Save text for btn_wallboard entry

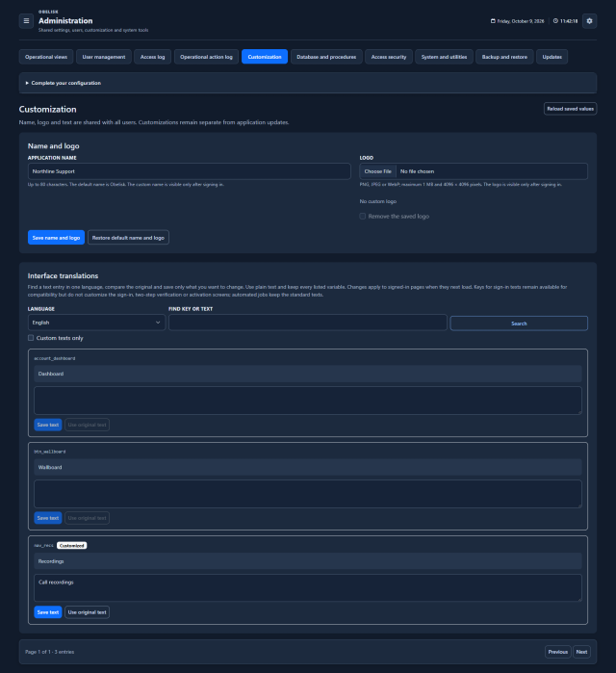pyautogui.click(x=47, y=518)
